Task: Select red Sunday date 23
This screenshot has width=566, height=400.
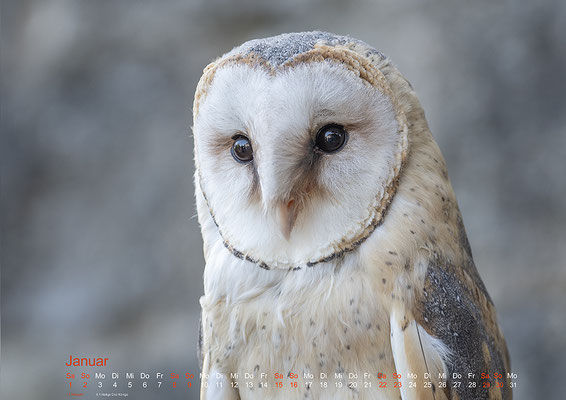Action: (397, 385)
